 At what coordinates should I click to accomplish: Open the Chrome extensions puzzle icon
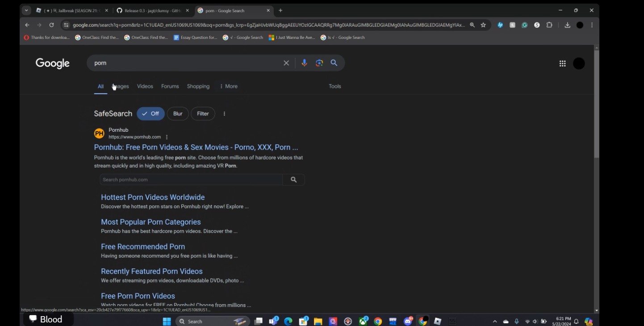coord(549,25)
